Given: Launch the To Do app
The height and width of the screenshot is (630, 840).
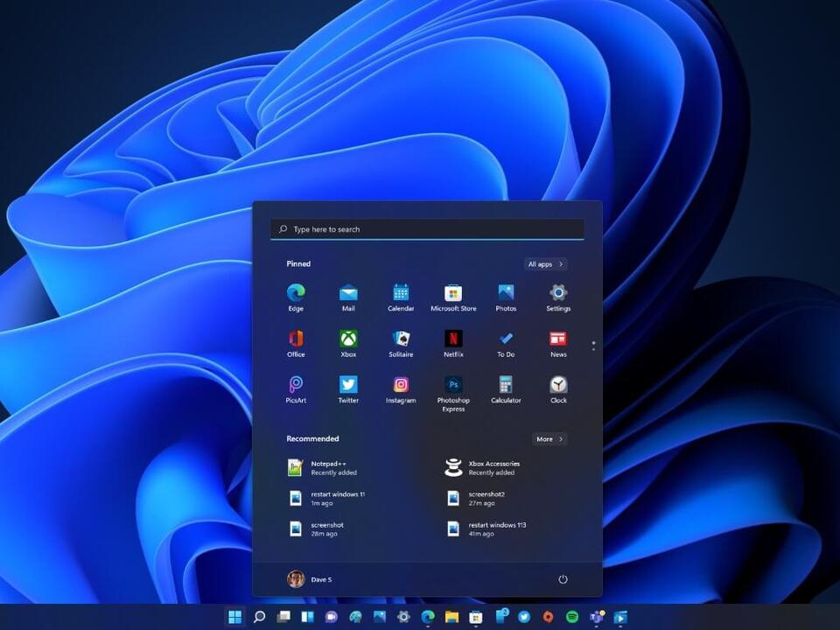Looking at the screenshot, I should click(506, 344).
